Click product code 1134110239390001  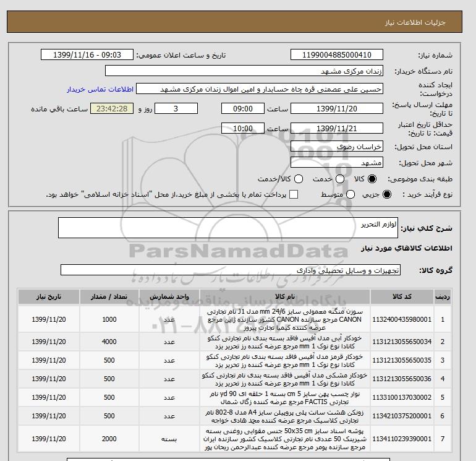[x=402, y=439]
